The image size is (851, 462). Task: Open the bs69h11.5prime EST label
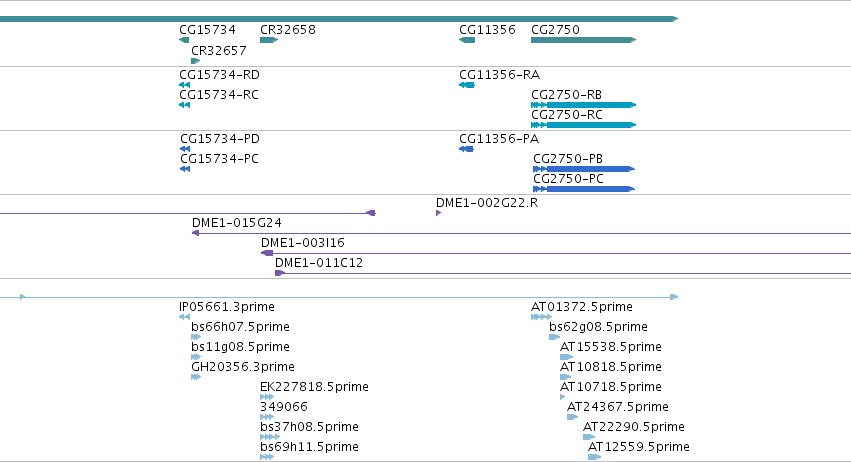coord(309,447)
